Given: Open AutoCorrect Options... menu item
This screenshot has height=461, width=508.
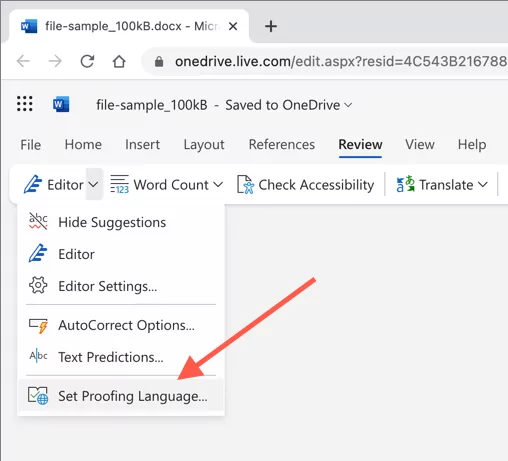Looking at the screenshot, I should [x=121, y=325].
